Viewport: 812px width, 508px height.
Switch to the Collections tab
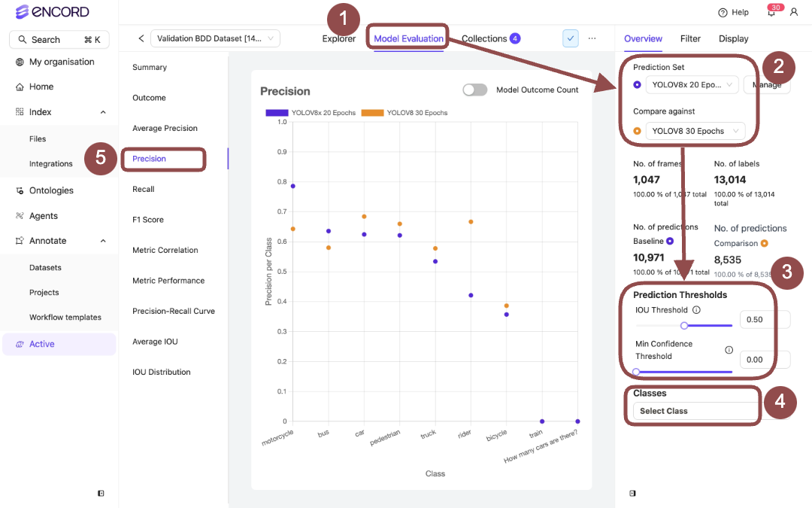(x=484, y=38)
